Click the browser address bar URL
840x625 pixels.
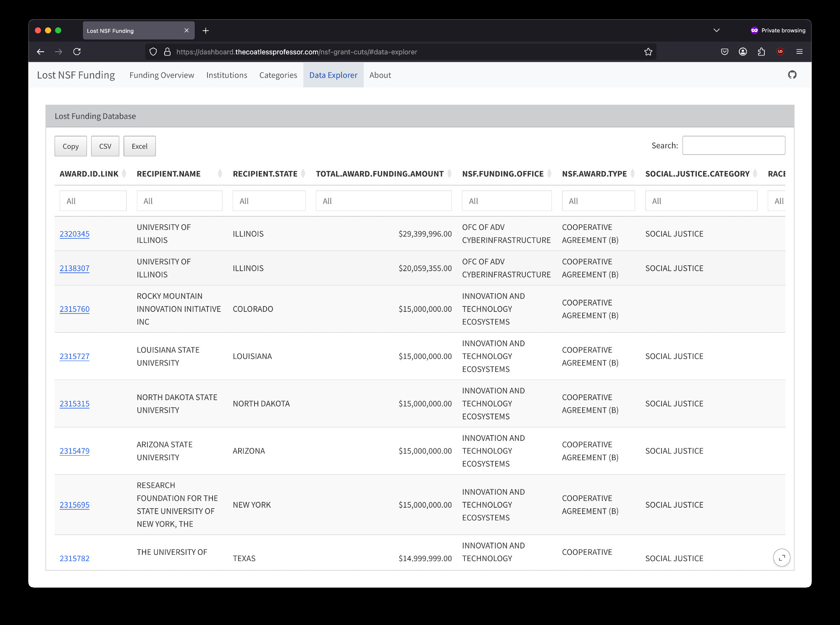click(297, 52)
